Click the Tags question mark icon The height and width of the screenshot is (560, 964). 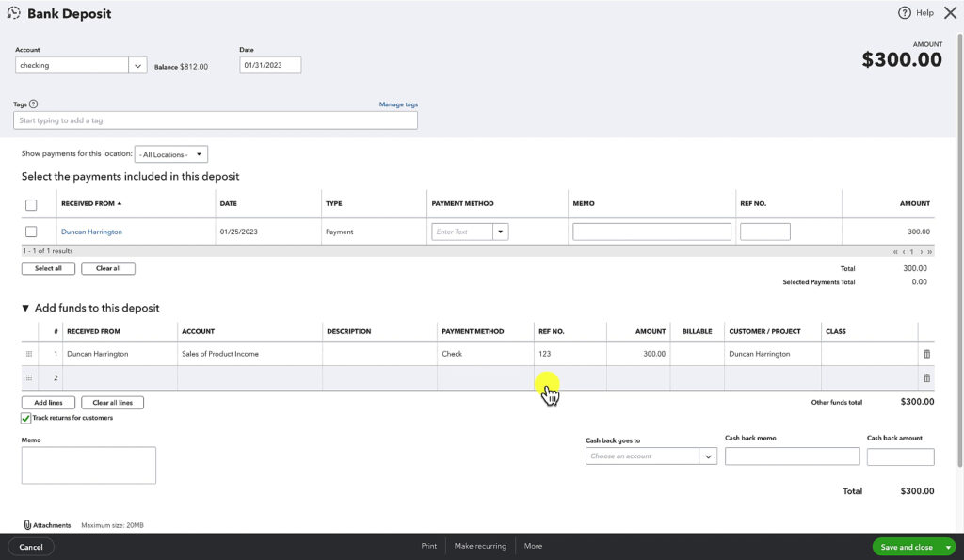pyautogui.click(x=34, y=104)
